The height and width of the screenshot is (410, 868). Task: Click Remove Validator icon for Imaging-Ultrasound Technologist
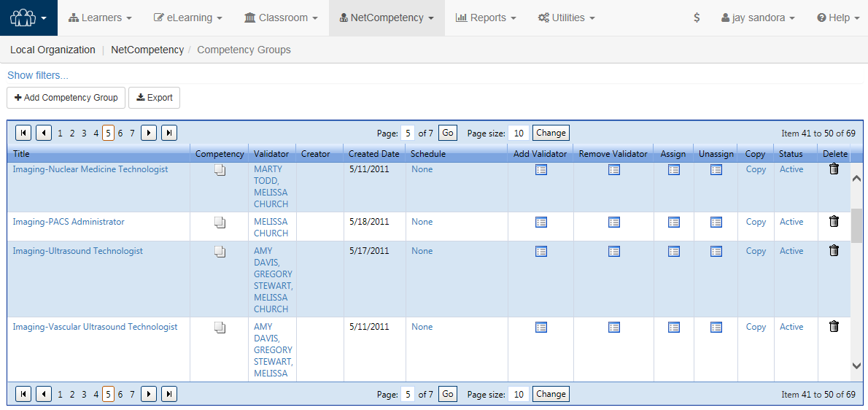tap(614, 251)
